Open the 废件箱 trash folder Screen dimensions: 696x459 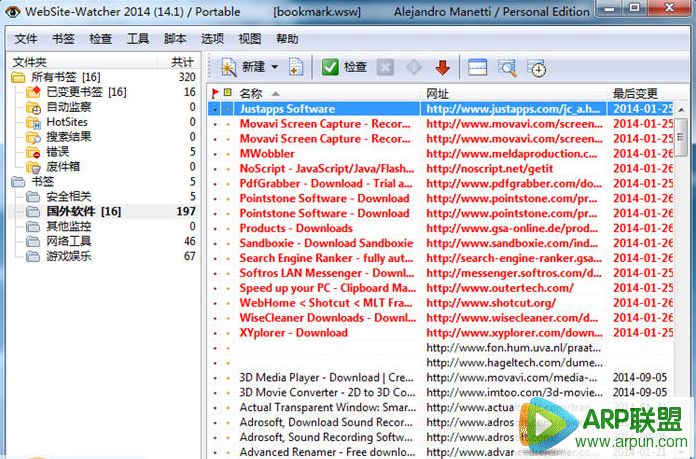tap(63, 166)
